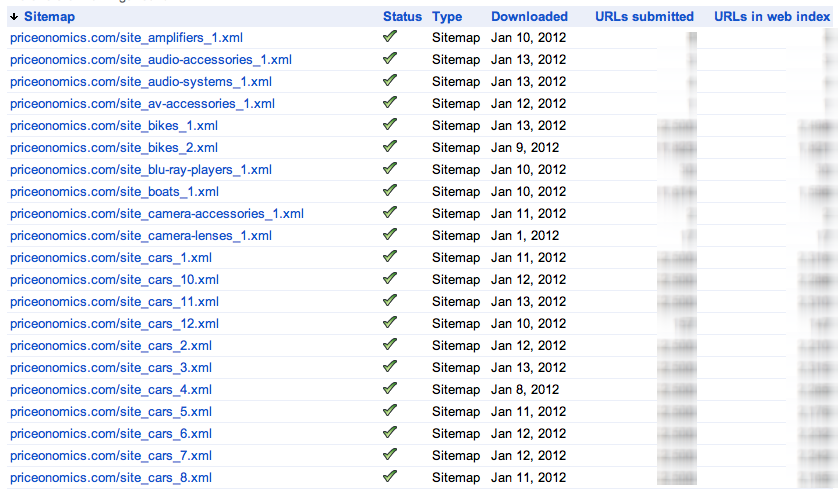Click status checkmark for site_cars_2.xml
Viewport: 839px width, 489px height.
[x=390, y=344]
